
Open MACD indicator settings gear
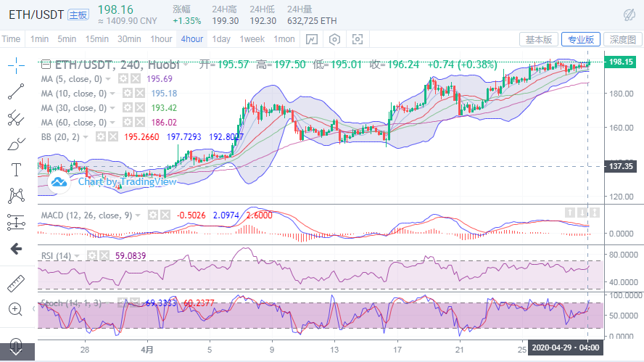click(x=153, y=215)
